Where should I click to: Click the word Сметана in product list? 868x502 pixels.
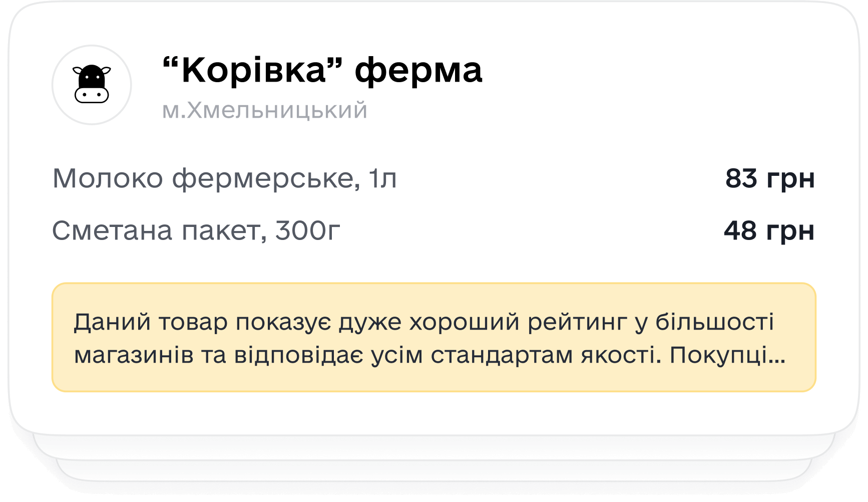click(113, 230)
